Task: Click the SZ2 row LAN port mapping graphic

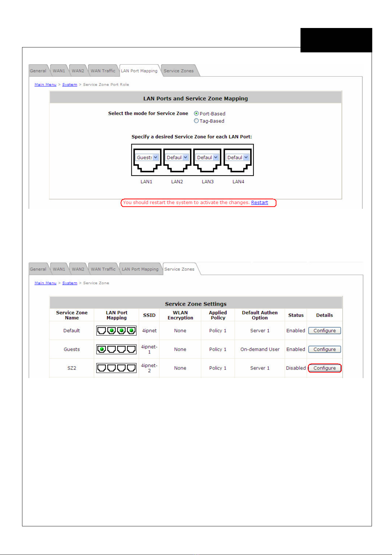Action: 117,368
